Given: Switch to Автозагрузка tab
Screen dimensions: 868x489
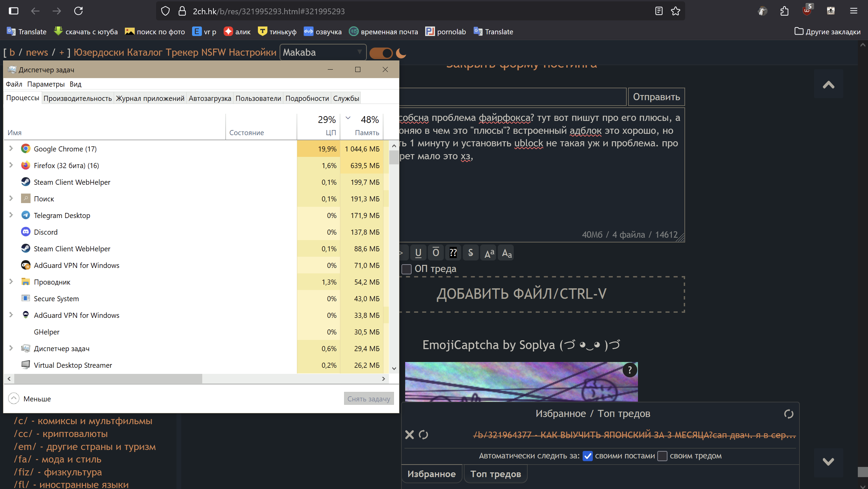Looking at the screenshot, I should tap(210, 98).
